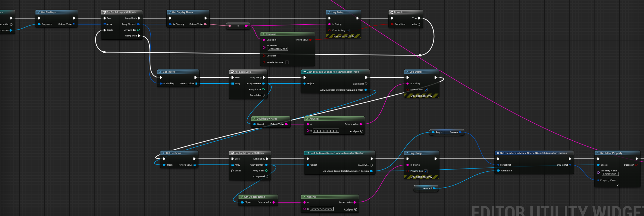Screen dimensions: 644x216
Task: Click the Track pin on Get Sections node
Action: click(x=164, y=165)
